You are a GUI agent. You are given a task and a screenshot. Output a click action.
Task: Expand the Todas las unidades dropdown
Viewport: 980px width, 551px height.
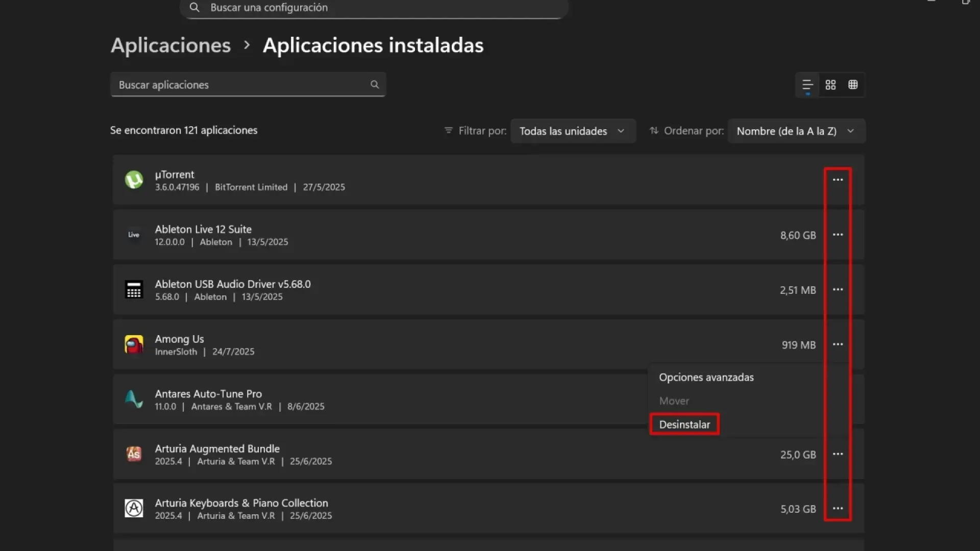pos(573,131)
